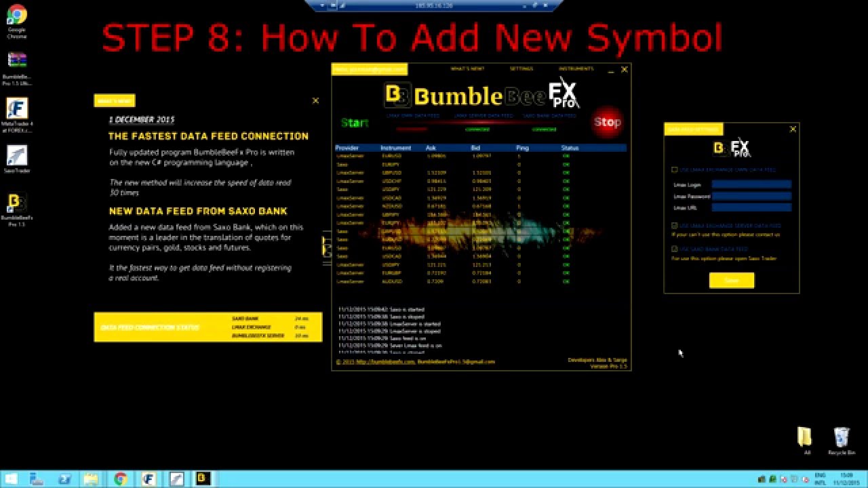Image resolution: width=868 pixels, height=488 pixels.
Task: Open the BumblebeeFx Pro archive desktop icon
Action: (x=17, y=68)
